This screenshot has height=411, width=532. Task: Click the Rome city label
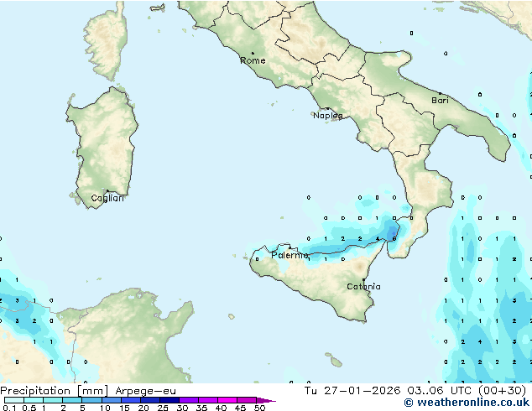point(253,60)
